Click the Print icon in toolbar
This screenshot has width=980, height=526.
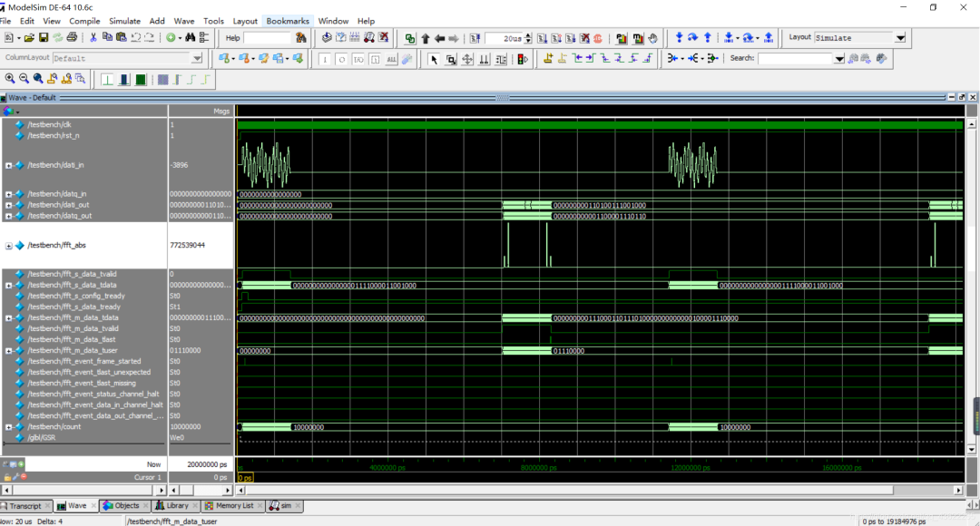tap(72, 38)
